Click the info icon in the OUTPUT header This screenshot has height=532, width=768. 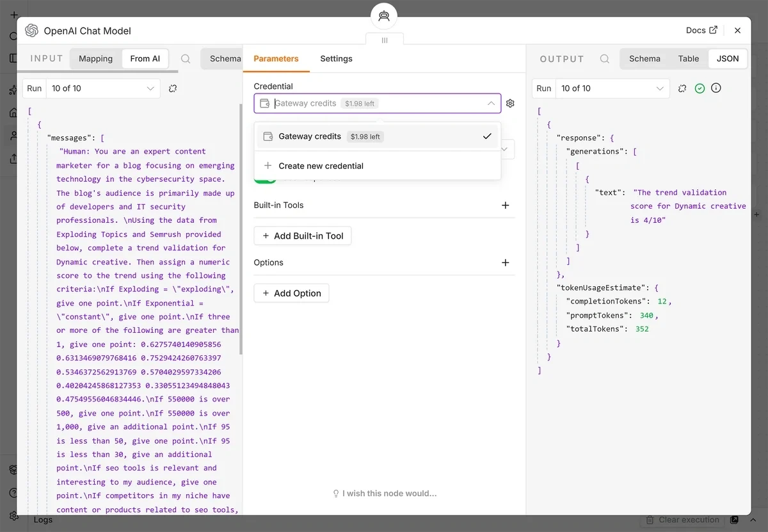coord(716,88)
